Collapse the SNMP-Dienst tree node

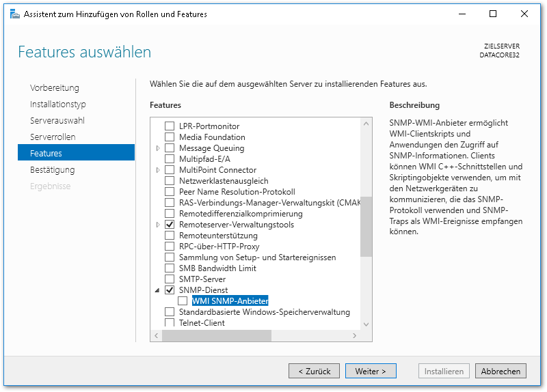click(158, 290)
